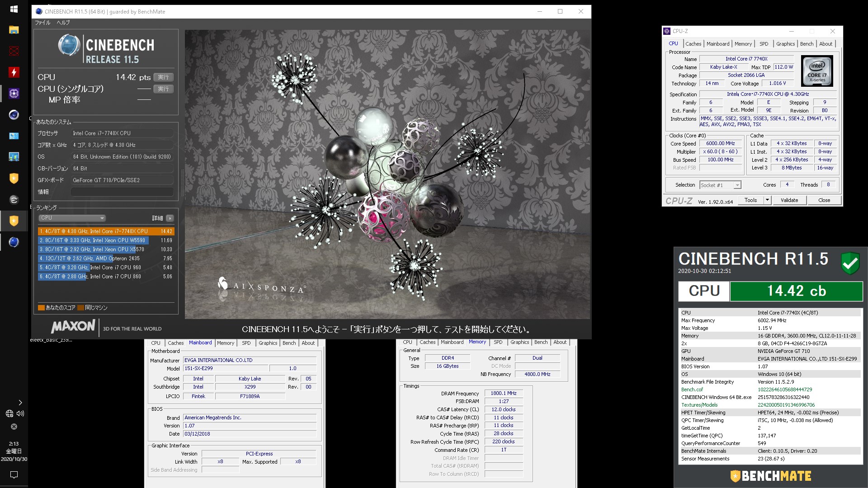The image size is (868, 488).
Task: Click the Intel Core i7 X-series logo
Action: [817, 71]
